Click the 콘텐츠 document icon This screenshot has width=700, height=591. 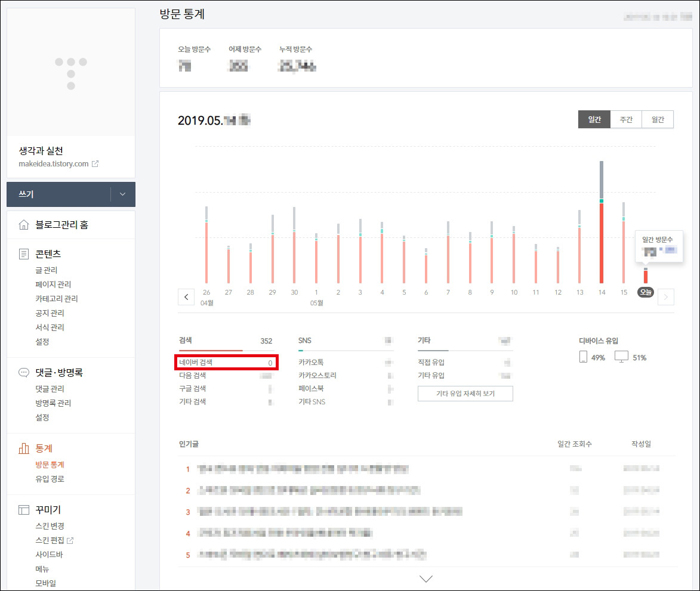[x=24, y=254]
